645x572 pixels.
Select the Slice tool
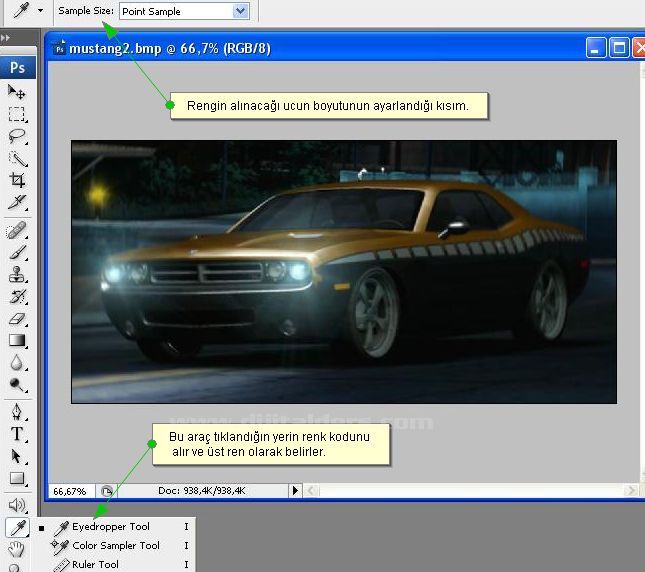pyautogui.click(x=17, y=202)
